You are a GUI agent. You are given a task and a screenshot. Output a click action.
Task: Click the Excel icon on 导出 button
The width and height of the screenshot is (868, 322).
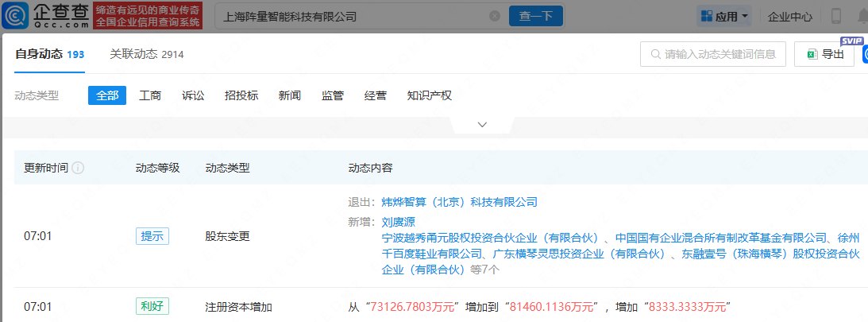pyautogui.click(x=812, y=54)
